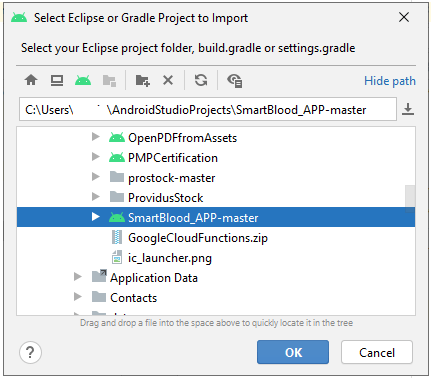Open the help question mark button
The width and height of the screenshot is (431, 378).
(x=30, y=352)
